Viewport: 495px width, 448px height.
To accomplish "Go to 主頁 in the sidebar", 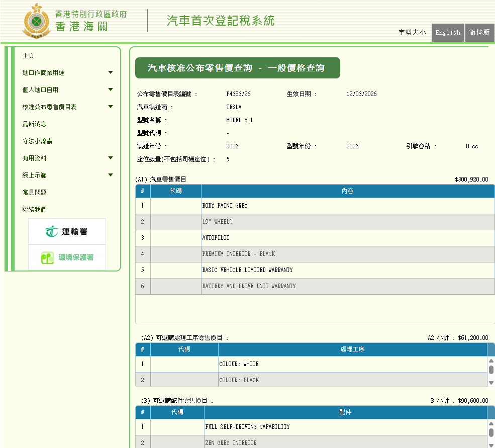I will coord(29,56).
